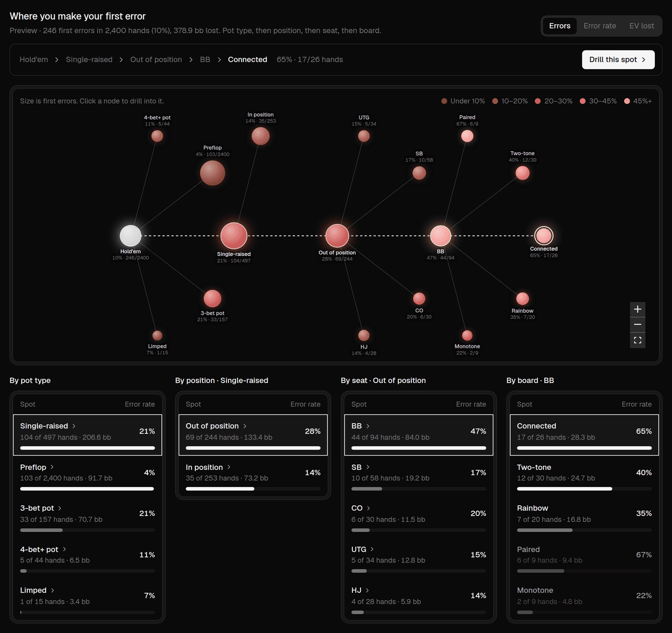Expand the 4-bet+ pot row
The height and width of the screenshot is (633, 672).
click(x=87, y=558)
